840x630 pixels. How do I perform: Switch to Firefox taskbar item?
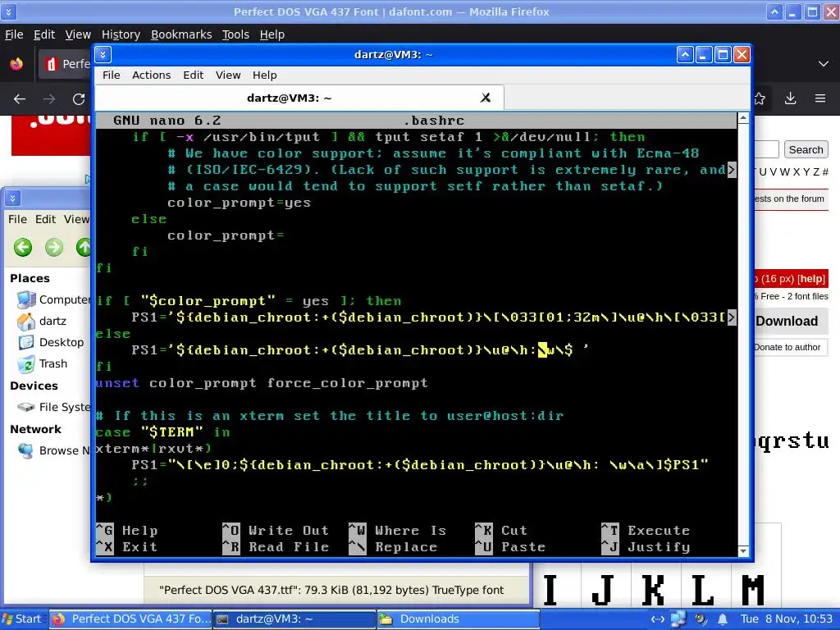[x=131, y=619]
